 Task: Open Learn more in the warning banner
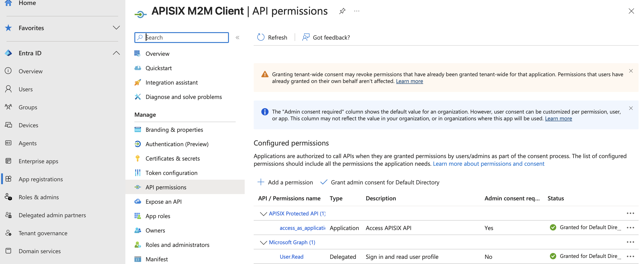click(x=409, y=81)
